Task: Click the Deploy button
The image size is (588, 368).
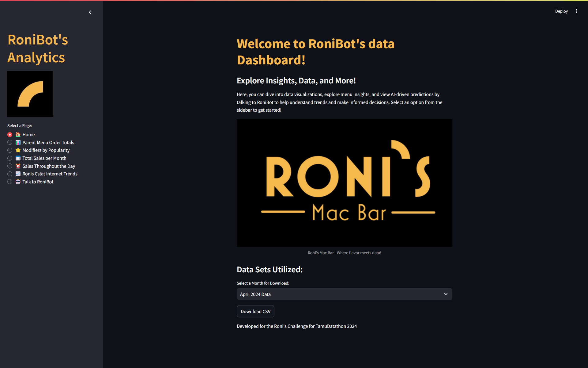Action: [561, 11]
